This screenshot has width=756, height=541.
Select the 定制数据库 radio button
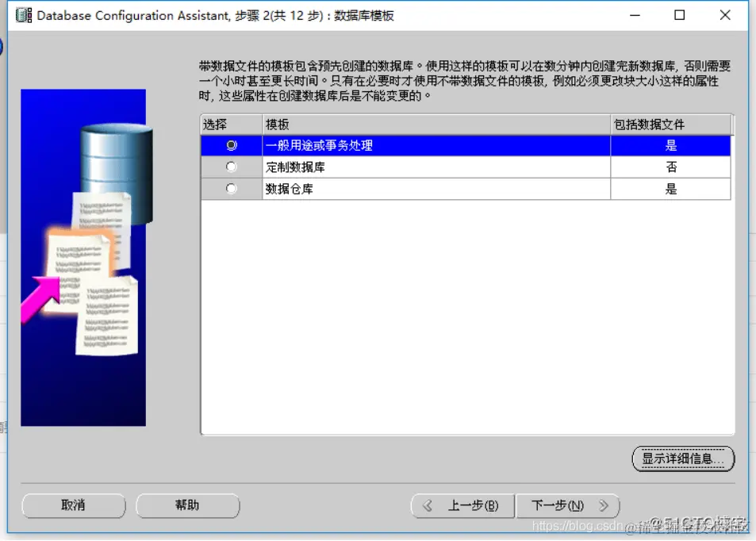(x=231, y=167)
